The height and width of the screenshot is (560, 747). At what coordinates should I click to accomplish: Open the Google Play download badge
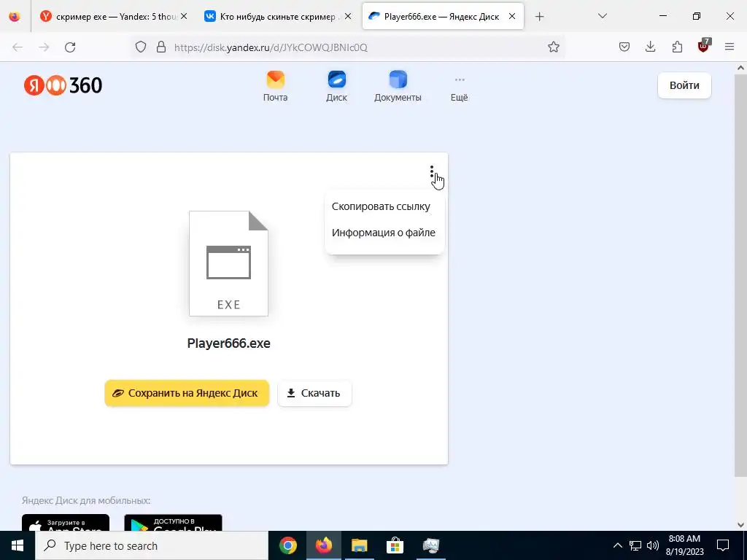pyautogui.click(x=173, y=523)
